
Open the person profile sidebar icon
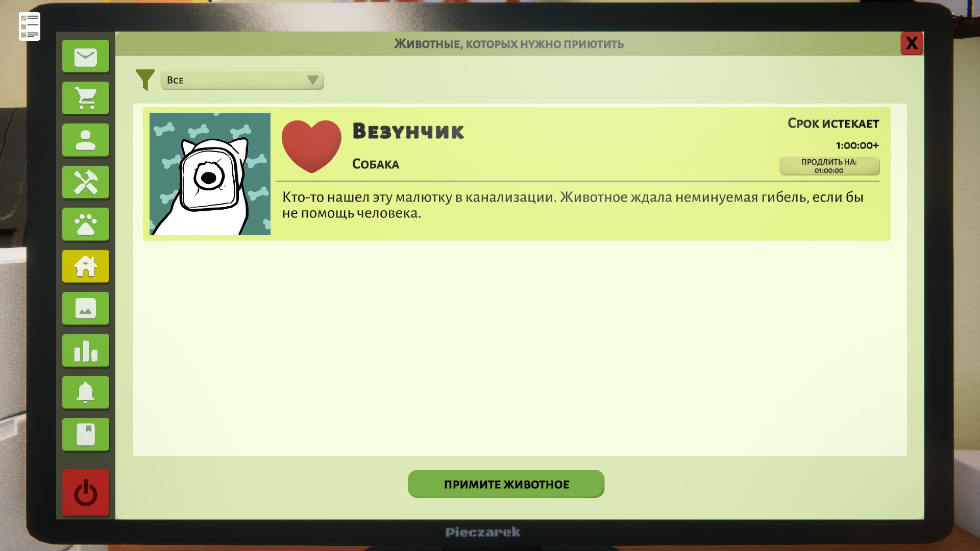coord(86,140)
